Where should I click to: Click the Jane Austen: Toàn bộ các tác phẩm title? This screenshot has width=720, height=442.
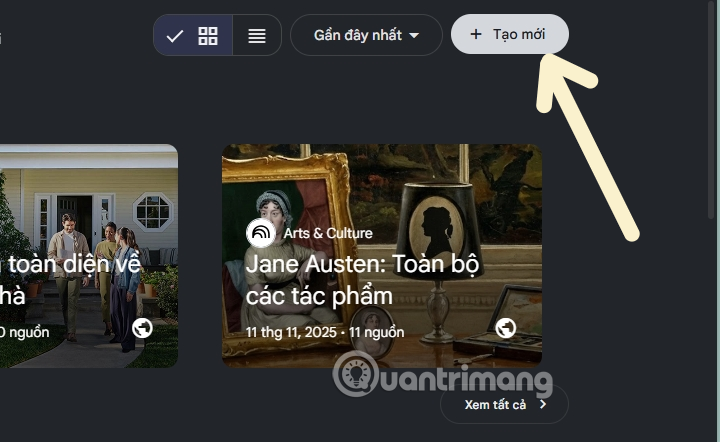pyautogui.click(x=362, y=280)
